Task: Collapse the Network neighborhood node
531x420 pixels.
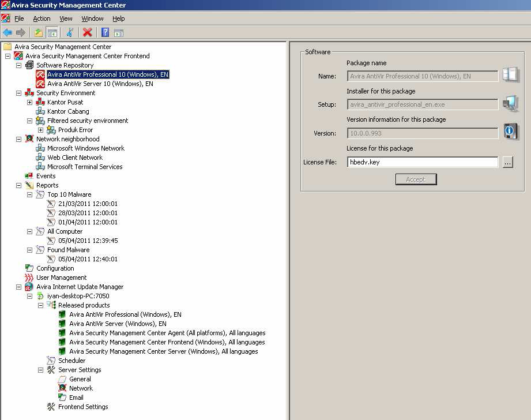Action: tap(18, 139)
